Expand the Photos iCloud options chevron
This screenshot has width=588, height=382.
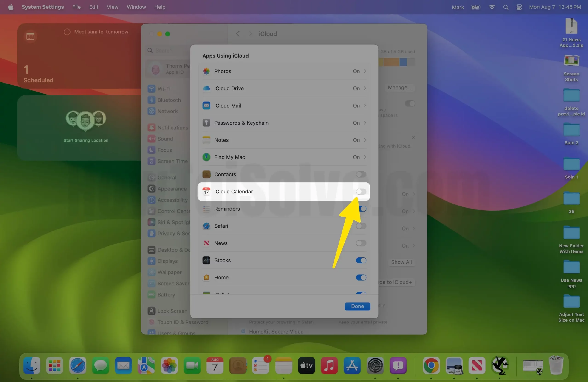click(x=365, y=71)
